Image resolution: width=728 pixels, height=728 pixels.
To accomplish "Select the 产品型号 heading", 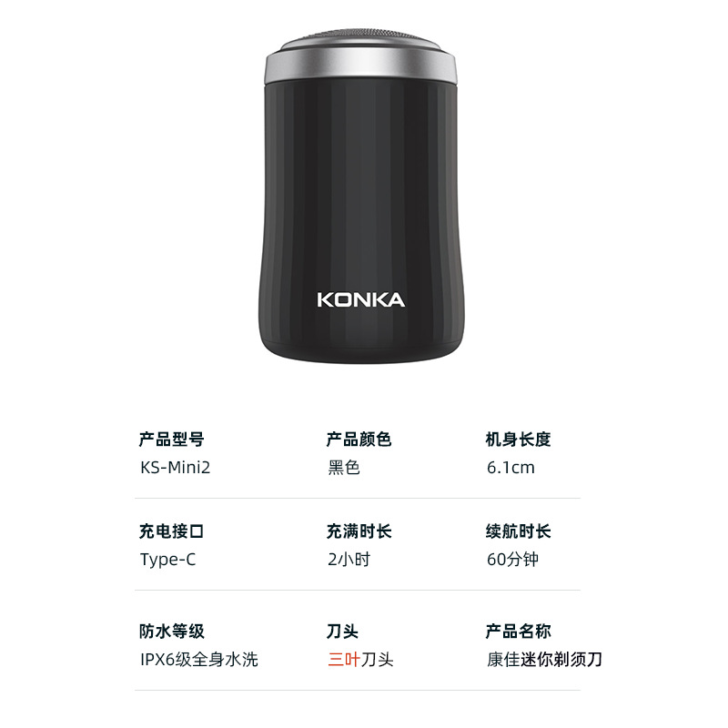I will pos(171,440).
